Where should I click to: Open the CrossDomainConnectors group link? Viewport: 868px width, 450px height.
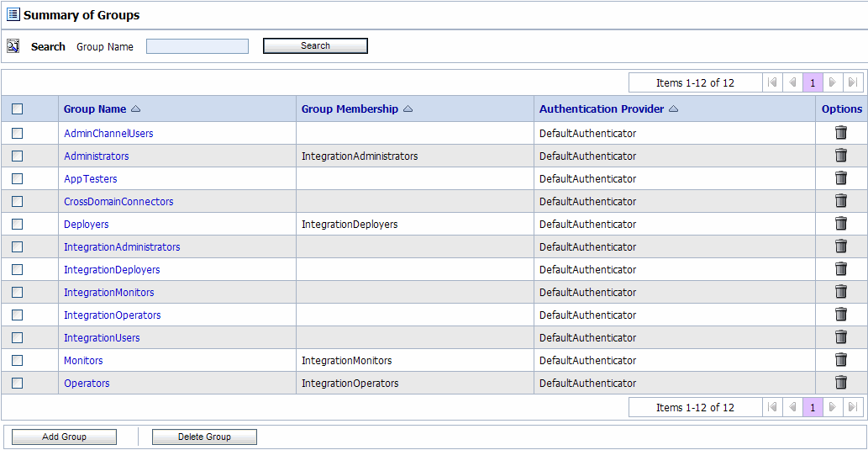pyautogui.click(x=118, y=201)
